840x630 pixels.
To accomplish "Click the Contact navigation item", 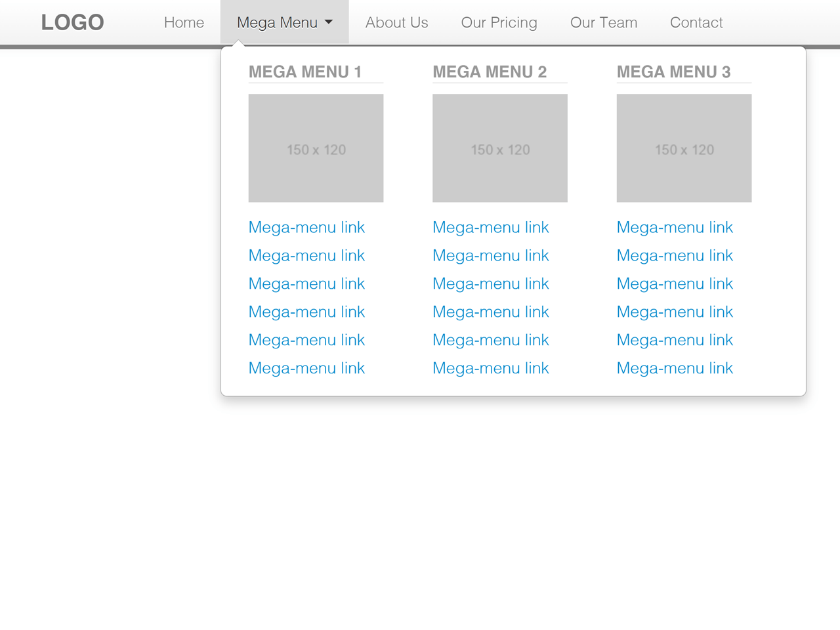I will pyautogui.click(x=696, y=22).
